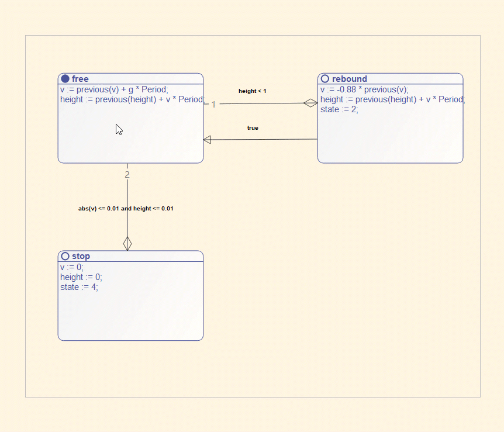Select the stop state title

[x=81, y=256]
